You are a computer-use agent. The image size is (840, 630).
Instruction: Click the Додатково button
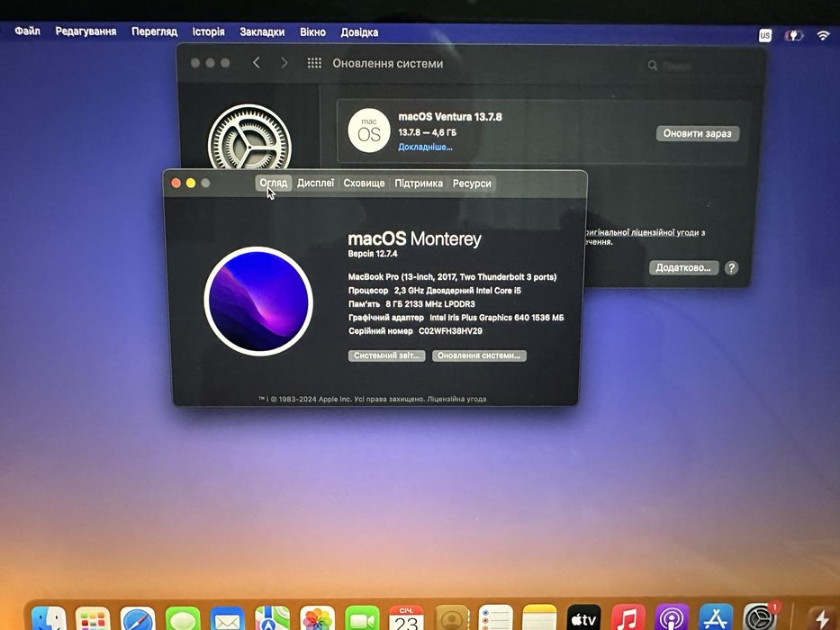click(x=683, y=267)
